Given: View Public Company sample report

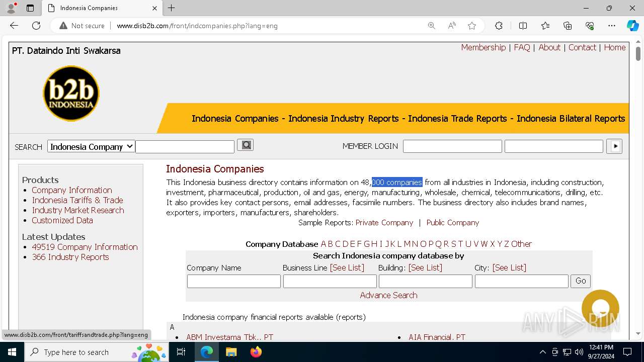Looking at the screenshot, I should pyautogui.click(x=453, y=222).
